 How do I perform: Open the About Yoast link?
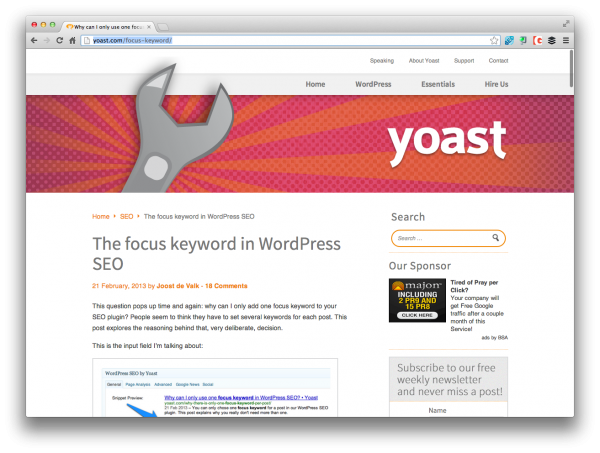tap(424, 60)
